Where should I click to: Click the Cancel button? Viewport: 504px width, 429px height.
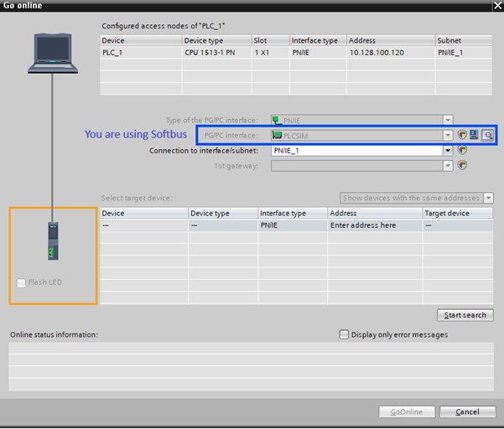coord(467,411)
